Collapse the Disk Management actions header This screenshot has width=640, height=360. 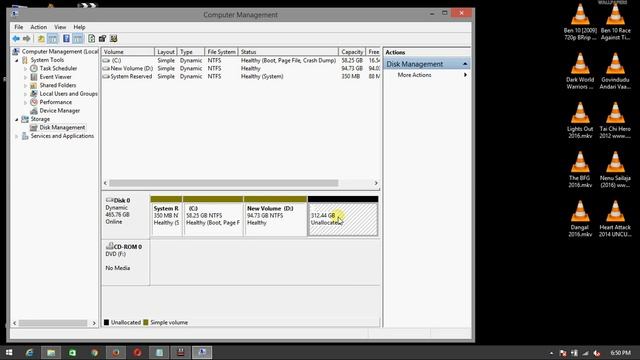[427, 64]
